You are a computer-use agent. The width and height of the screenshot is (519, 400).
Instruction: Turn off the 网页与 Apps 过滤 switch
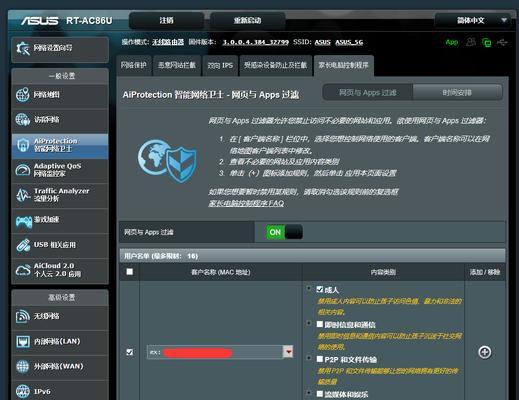point(284,232)
